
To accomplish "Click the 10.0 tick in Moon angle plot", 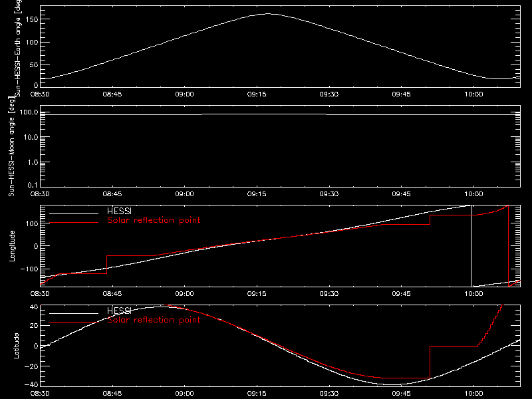I will (x=30, y=138).
